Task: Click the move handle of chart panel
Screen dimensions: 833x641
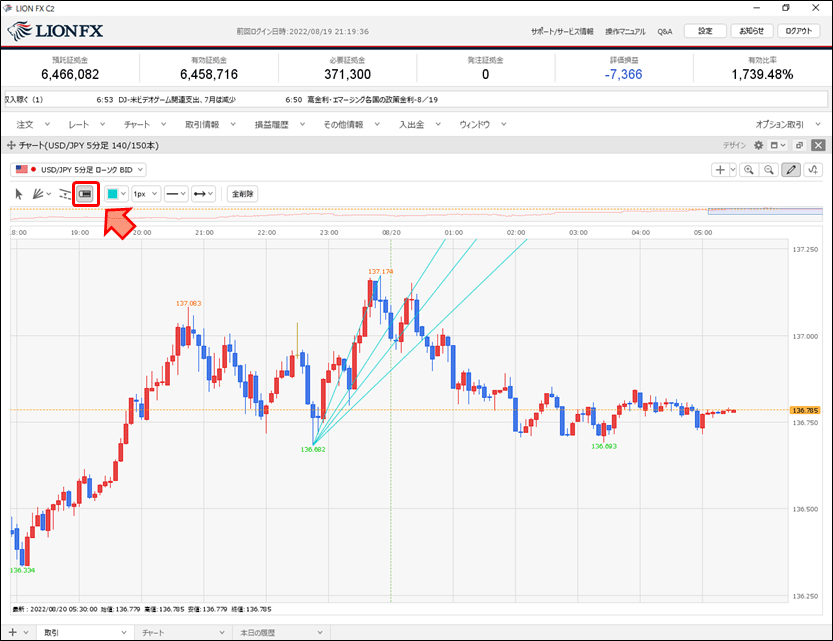Action: [11, 145]
